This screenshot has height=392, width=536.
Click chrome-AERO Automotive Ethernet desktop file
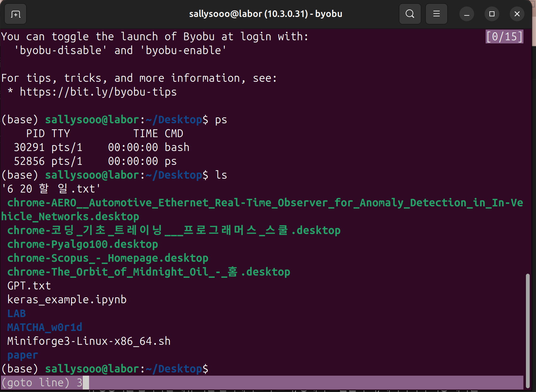[x=262, y=210]
